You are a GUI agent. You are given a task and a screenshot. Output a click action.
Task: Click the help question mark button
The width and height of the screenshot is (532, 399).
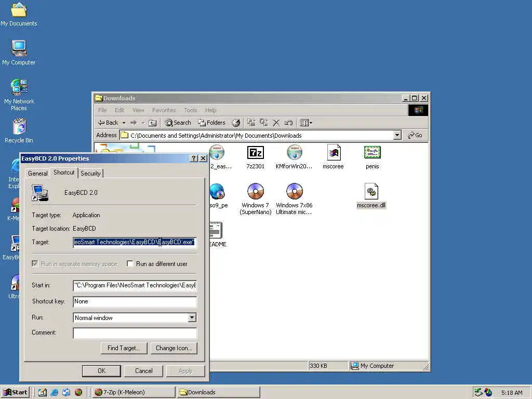tap(193, 158)
